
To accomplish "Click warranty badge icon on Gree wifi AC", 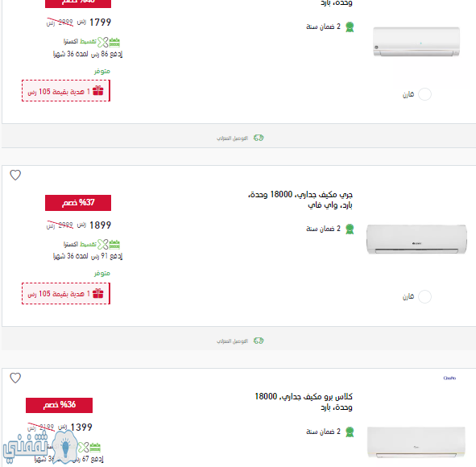I will click(350, 229).
